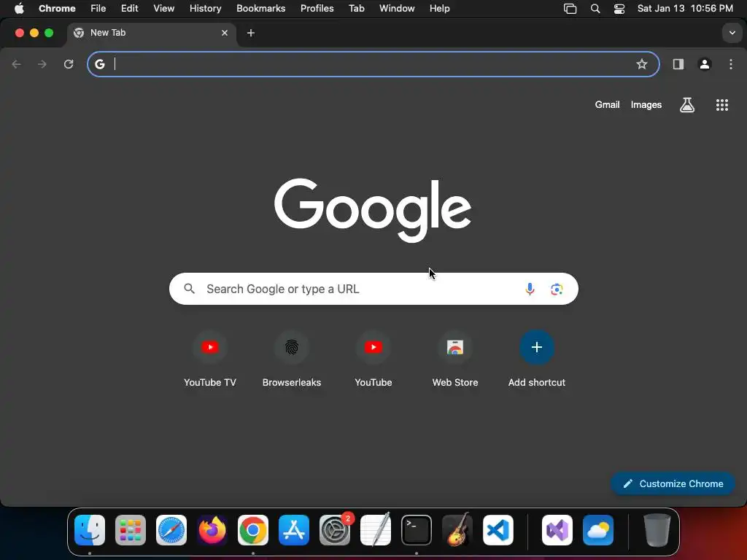Click the date and time clock
The width and height of the screenshot is (747, 560).
click(x=685, y=9)
